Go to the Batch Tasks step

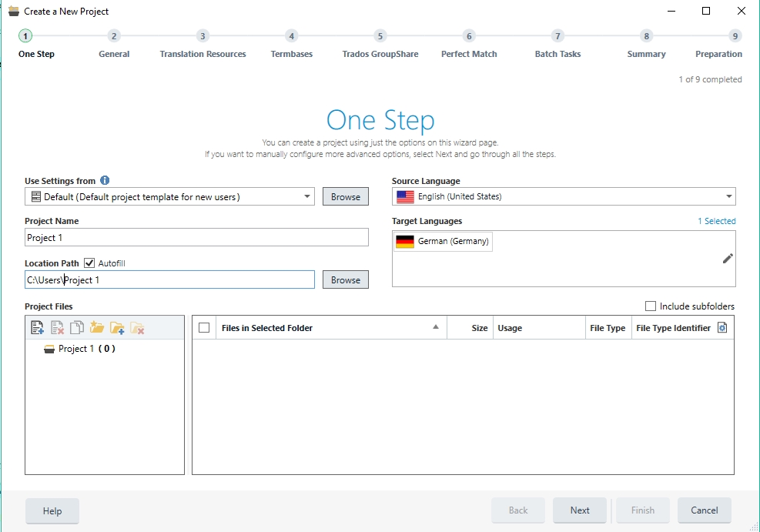557,44
